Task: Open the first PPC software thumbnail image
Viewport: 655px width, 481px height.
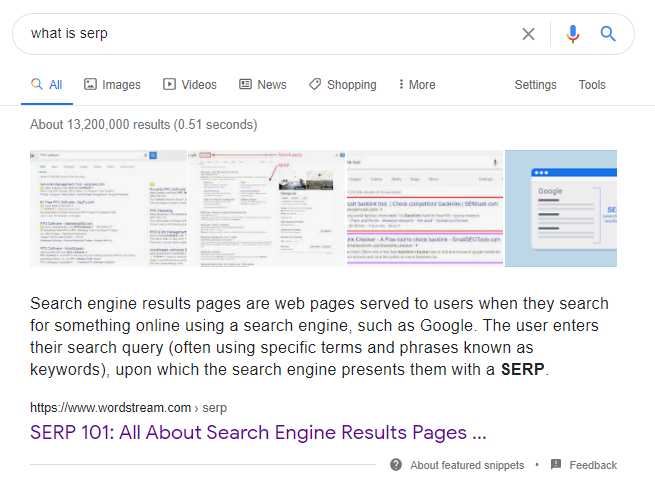Action: tap(108, 208)
